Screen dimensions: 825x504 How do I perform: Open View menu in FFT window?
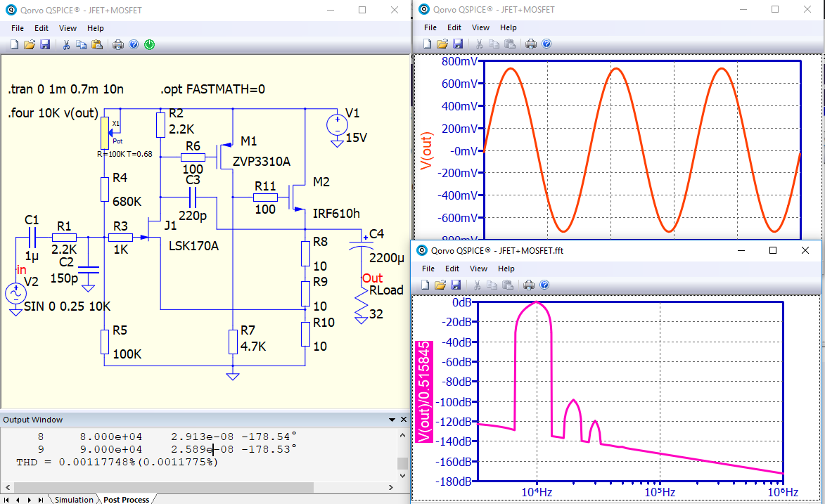(x=478, y=269)
